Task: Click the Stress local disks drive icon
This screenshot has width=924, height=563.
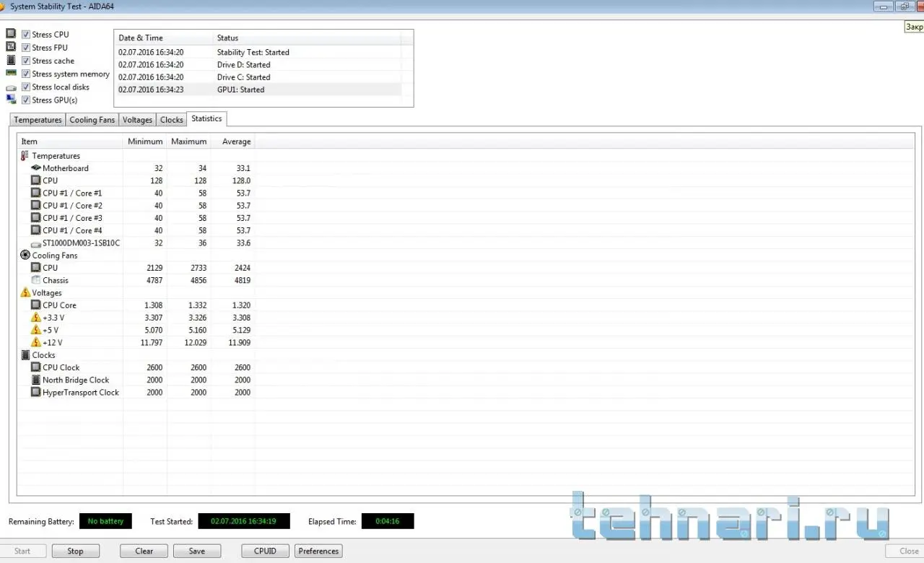Action: pyautogui.click(x=11, y=87)
